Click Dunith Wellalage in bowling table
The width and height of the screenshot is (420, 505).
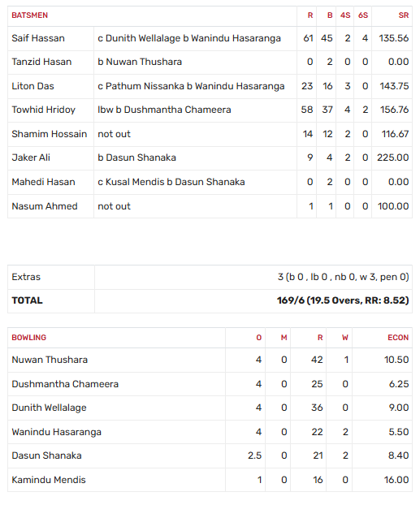tap(49, 408)
